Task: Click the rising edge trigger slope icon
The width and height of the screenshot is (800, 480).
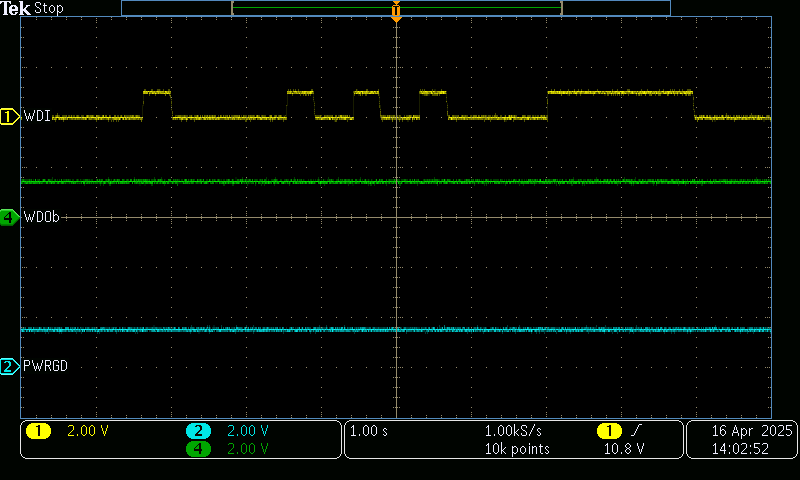Action: (635, 431)
